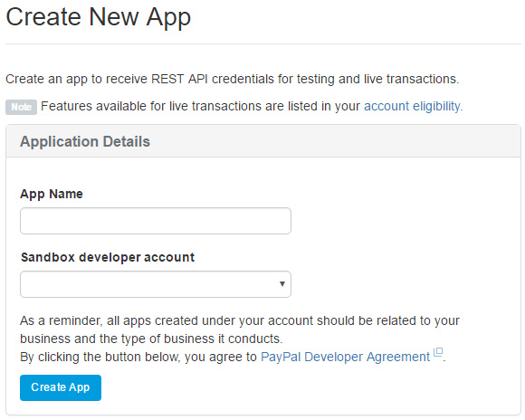Open the Sandbox developer account dropdown

[156, 284]
